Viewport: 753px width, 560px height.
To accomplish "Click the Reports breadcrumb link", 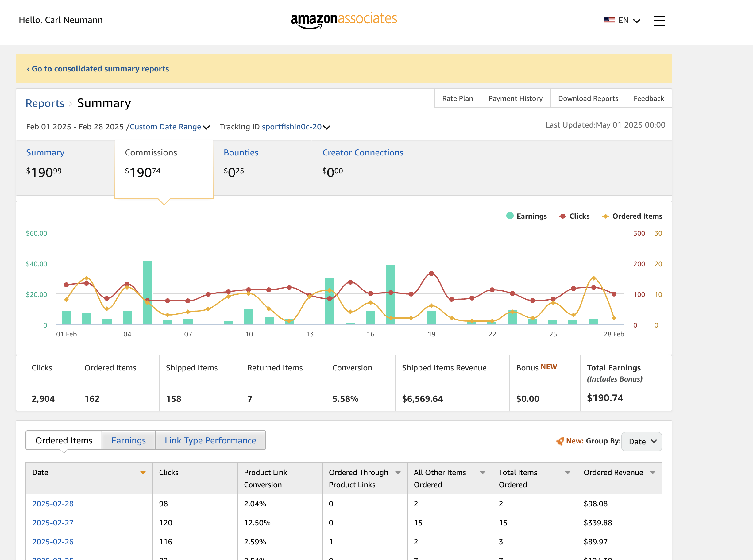I will (x=45, y=103).
